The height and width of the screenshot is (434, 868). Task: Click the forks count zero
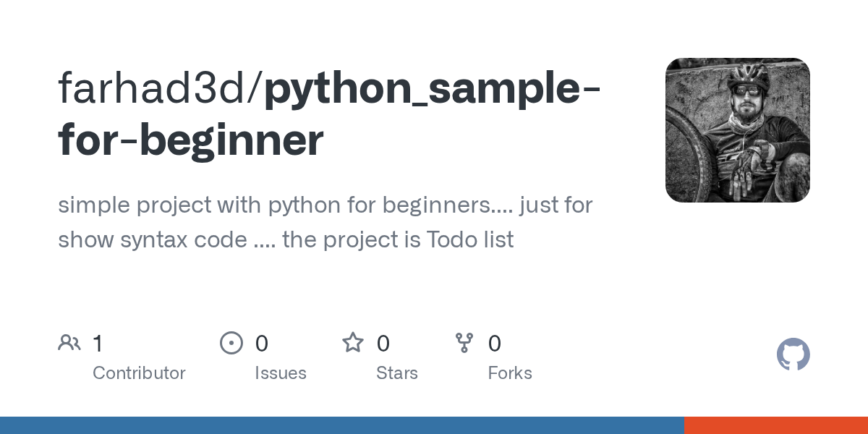click(495, 344)
